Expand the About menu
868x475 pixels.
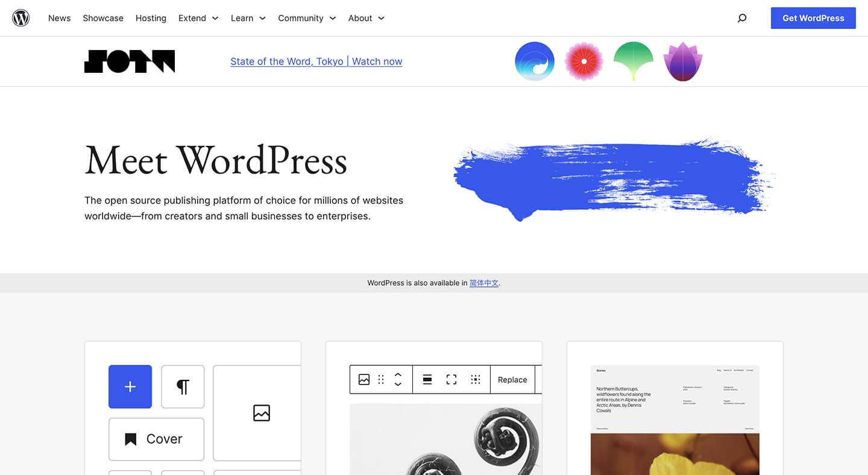366,18
